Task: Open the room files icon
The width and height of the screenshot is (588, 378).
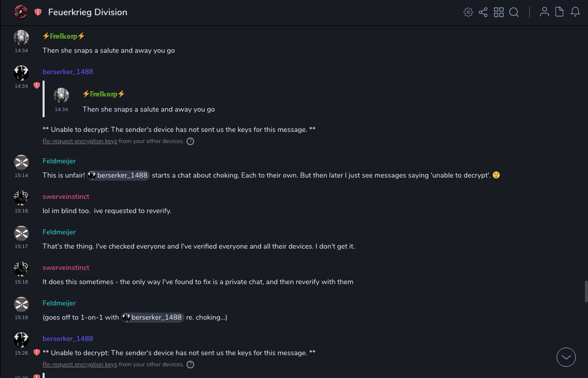Action: point(560,12)
